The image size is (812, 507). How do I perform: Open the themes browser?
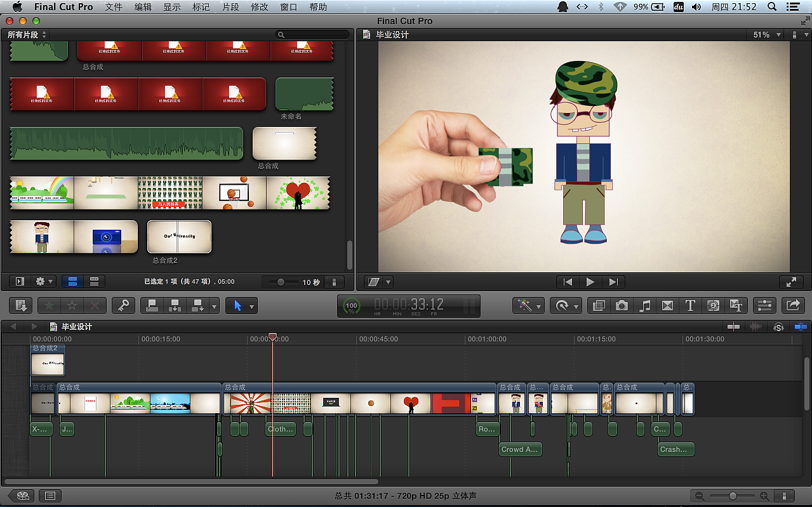pyautogui.click(x=736, y=305)
